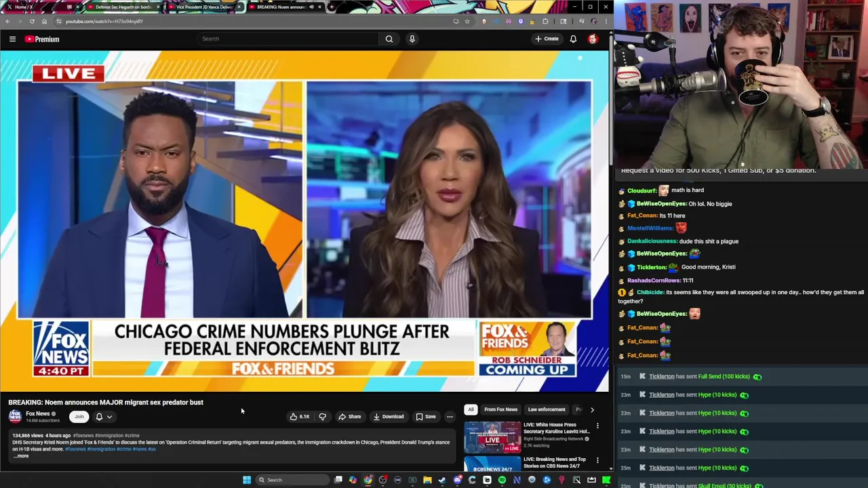Save the video to a playlist
Viewport: 868px width, 488px height.
[x=426, y=417]
